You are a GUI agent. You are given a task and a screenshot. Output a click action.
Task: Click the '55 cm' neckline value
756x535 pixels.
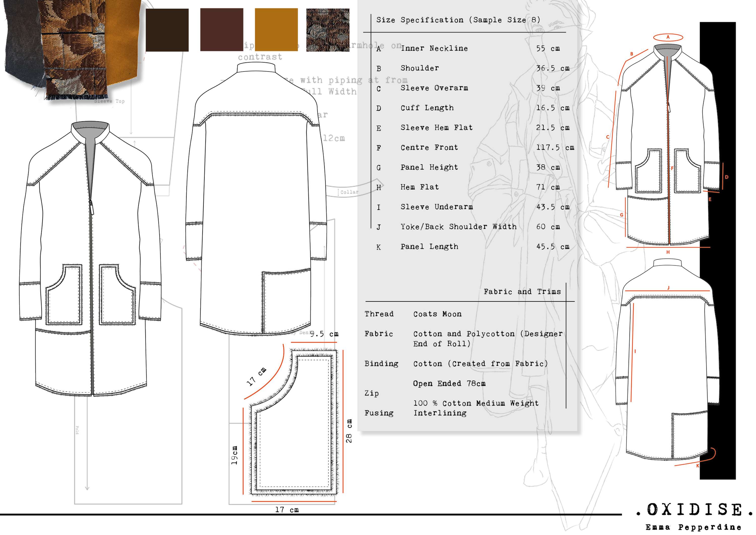[548, 48]
